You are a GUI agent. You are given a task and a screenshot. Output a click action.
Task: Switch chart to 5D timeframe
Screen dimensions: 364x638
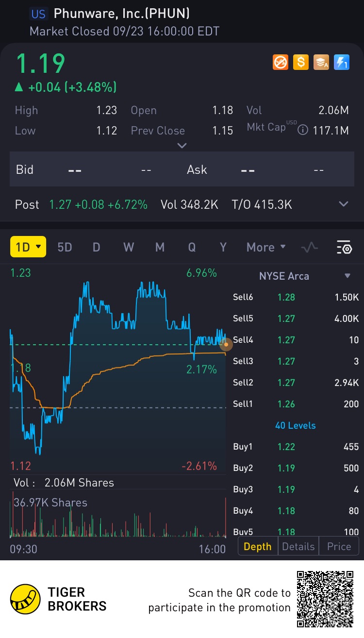point(65,247)
